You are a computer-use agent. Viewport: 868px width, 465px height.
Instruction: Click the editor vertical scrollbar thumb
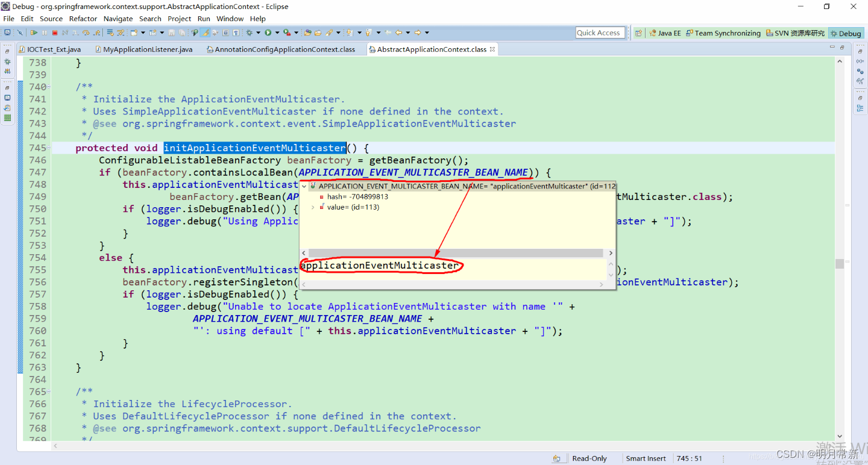click(x=840, y=264)
